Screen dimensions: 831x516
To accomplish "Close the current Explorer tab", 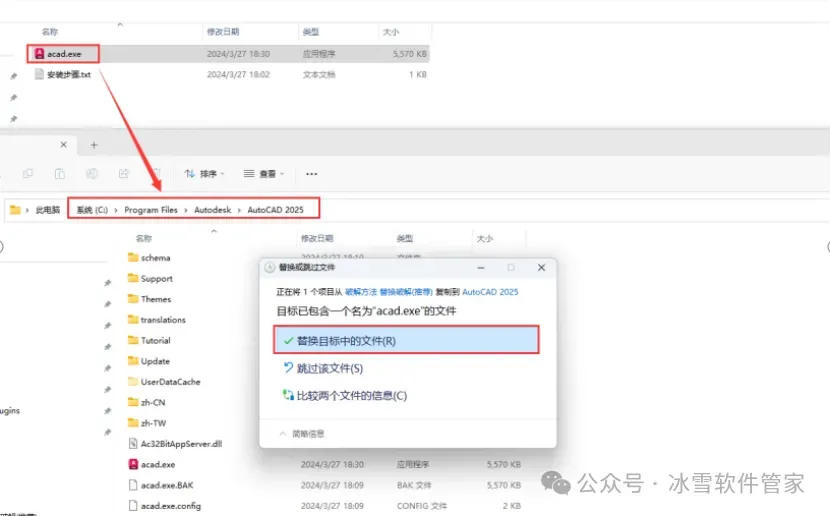I will click(x=64, y=145).
